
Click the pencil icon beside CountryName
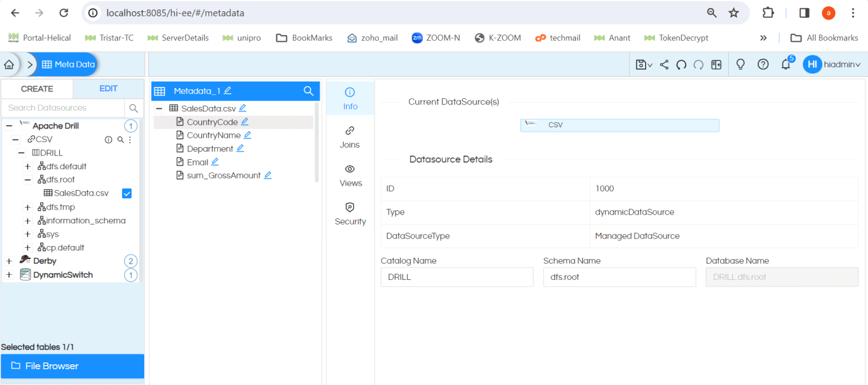[247, 135]
